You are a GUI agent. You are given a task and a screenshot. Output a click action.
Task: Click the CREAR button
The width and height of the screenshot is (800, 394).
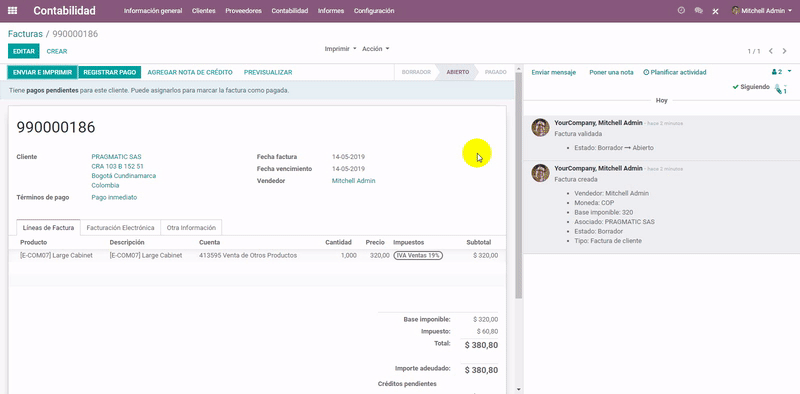point(57,52)
